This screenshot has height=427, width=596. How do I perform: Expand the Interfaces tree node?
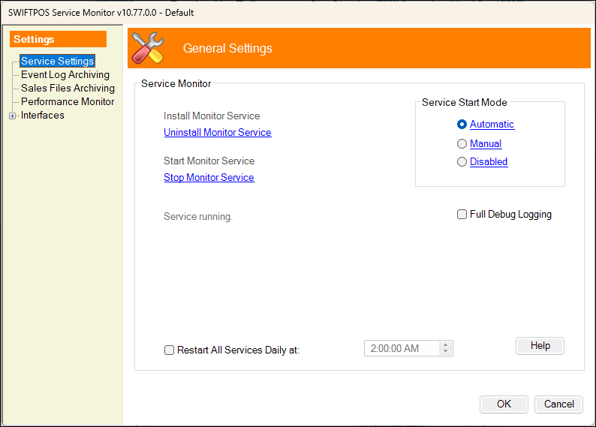[13, 116]
